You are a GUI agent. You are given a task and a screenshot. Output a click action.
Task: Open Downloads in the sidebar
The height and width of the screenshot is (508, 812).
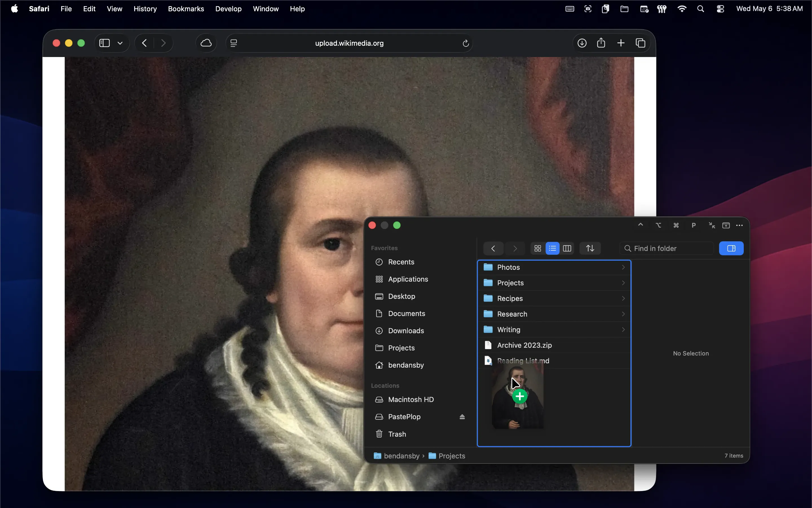click(x=399, y=330)
